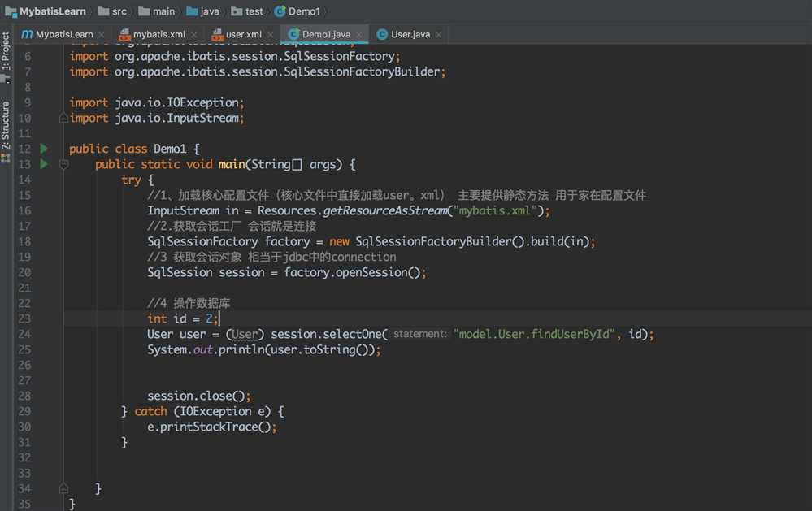812x511 pixels.
Task: Click import java.io.InputStream line
Action: (x=156, y=118)
